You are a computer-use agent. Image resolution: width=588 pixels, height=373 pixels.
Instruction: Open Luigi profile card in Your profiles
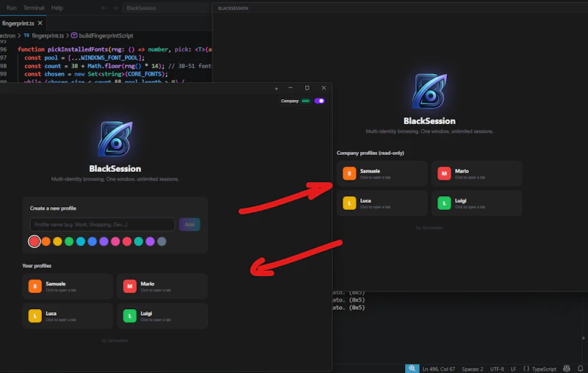click(x=162, y=316)
